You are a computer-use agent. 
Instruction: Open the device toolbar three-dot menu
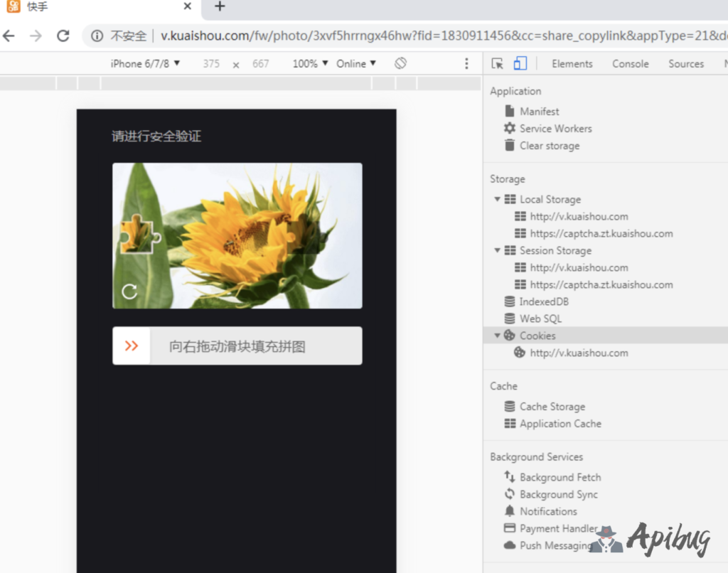click(466, 64)
